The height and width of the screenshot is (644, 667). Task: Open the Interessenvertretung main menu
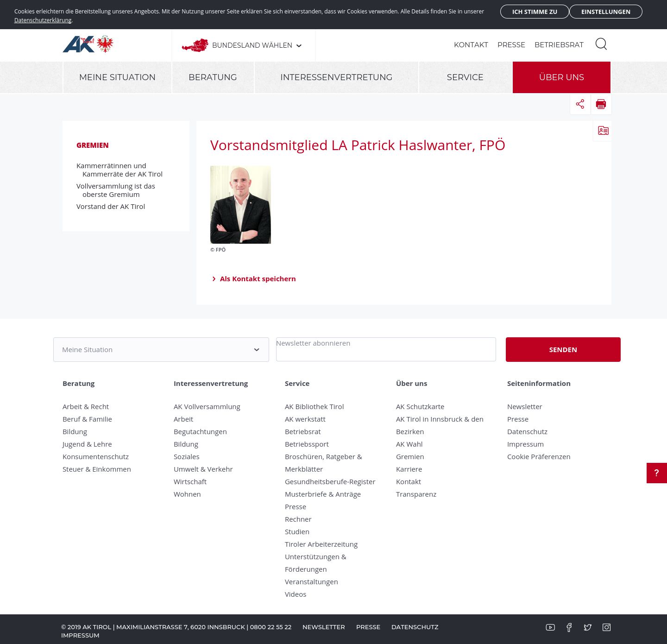pos(336,77)
